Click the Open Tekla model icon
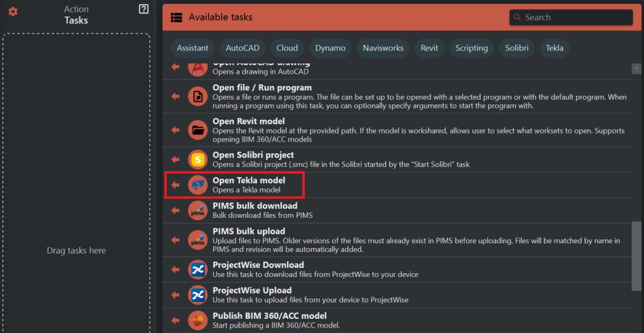This screenshot has height=333, width=644. pos(198,185)
